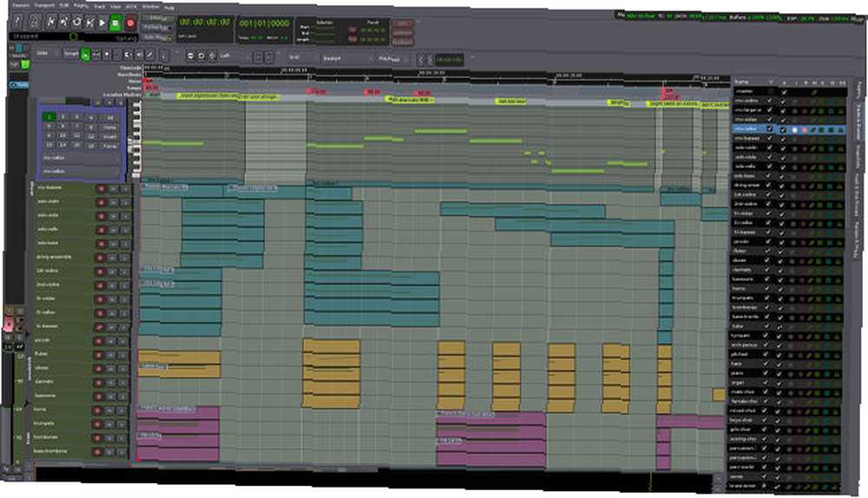868x498 pixels.
Task: Select the range tool icon
Action: 96,55
